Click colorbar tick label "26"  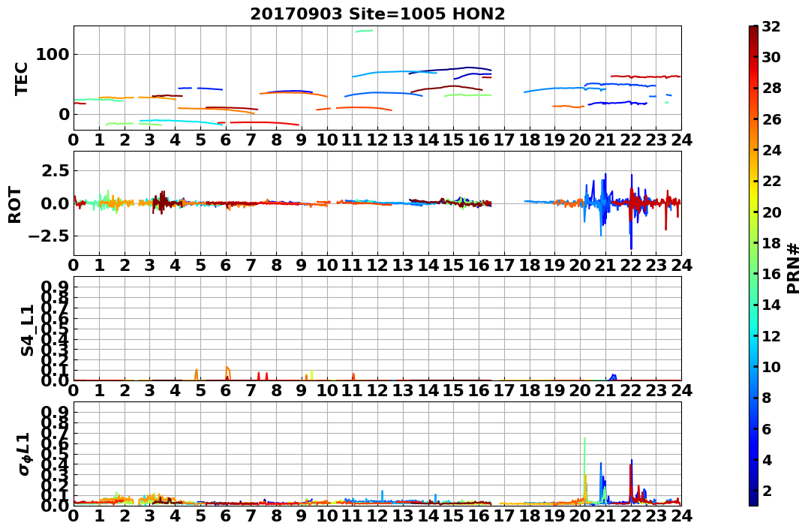[x=770, y=119]
